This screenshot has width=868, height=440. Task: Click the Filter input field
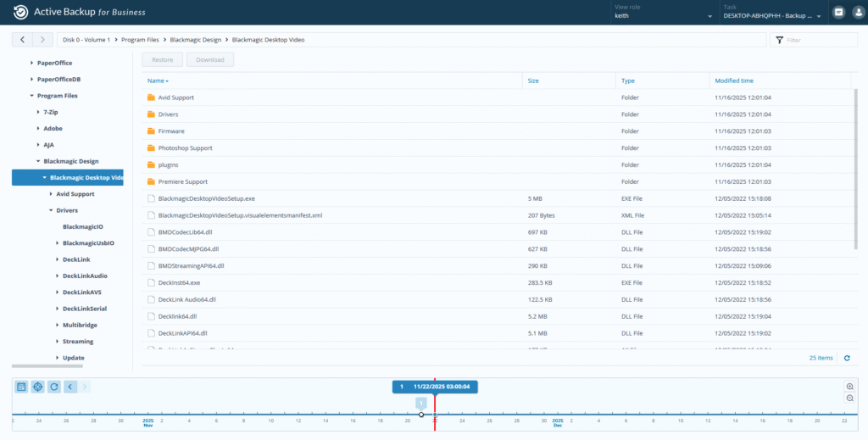819,40
